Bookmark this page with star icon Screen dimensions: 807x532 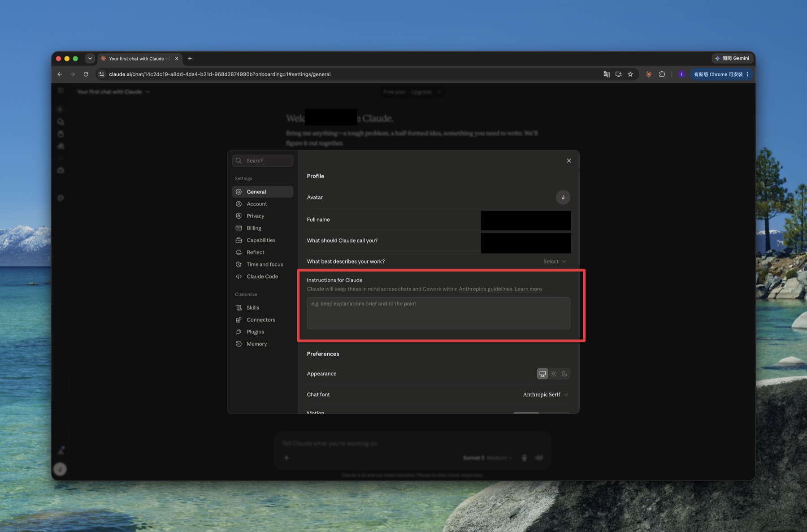(630, 74)
